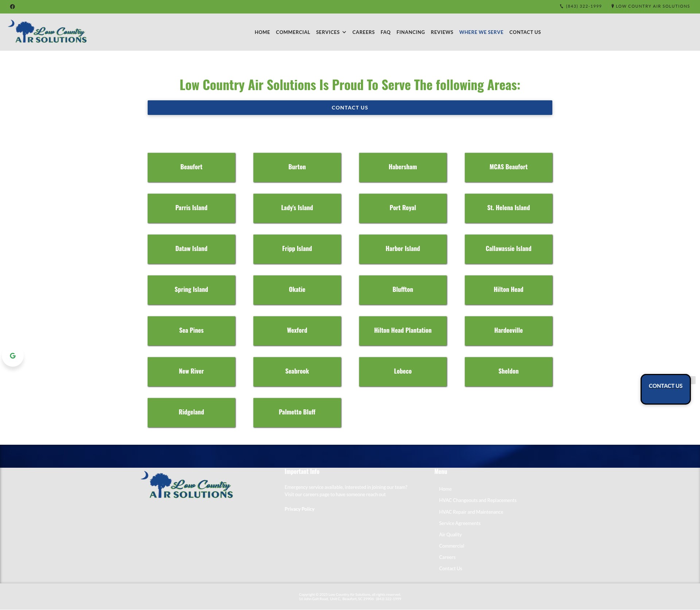Open the Palmetto Bluff area button
Image resolution: width=700 pixels, height=610 pixels.
tap(297, 413)
